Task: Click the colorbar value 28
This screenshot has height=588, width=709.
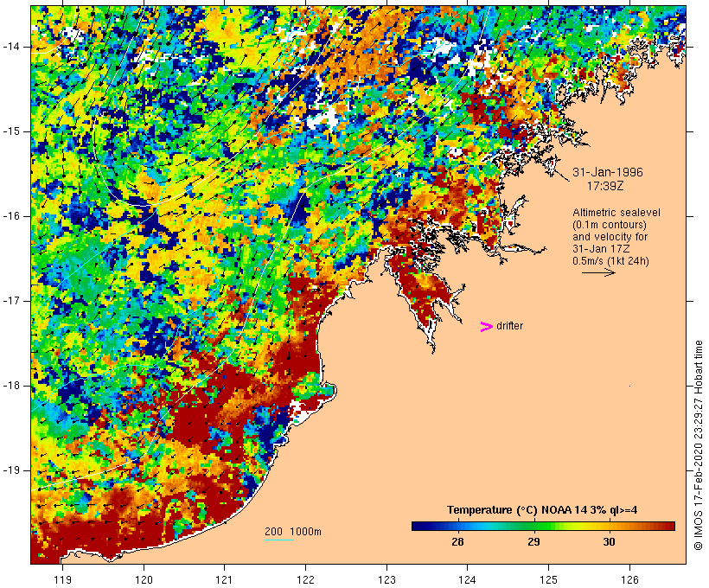Action: point(457,542)
